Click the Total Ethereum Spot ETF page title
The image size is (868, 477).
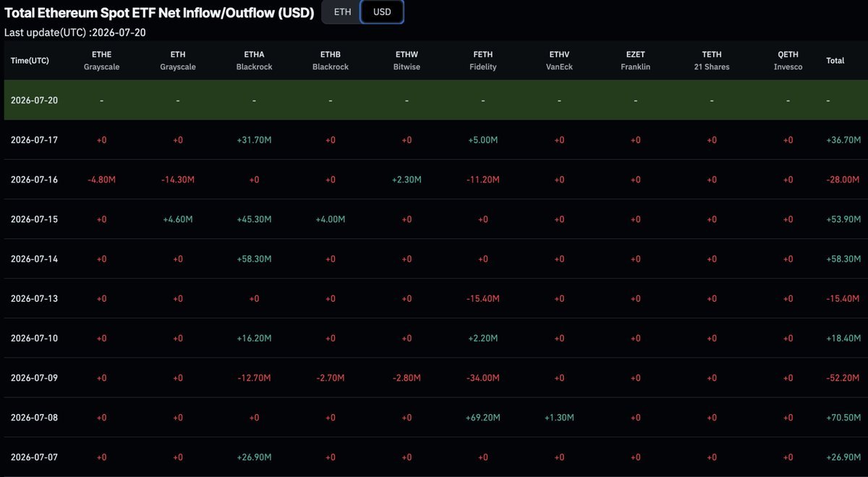click(159, 12)
